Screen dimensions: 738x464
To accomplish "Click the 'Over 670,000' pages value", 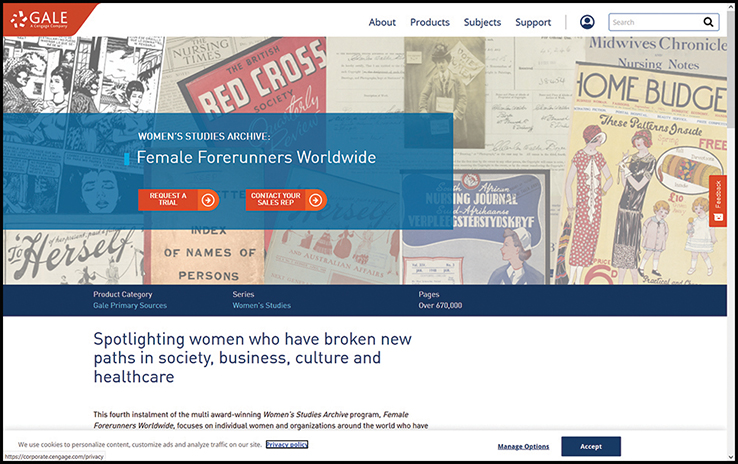I will pyautogui.click(x=440, y=305).
